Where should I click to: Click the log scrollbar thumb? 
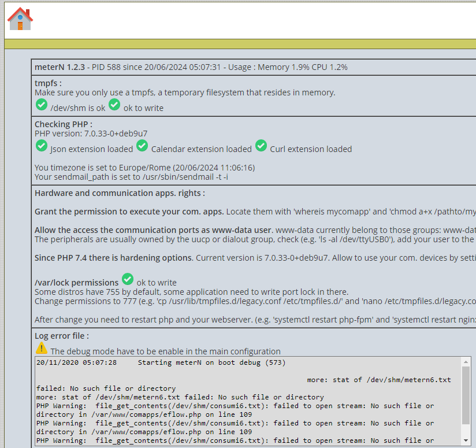466,395
